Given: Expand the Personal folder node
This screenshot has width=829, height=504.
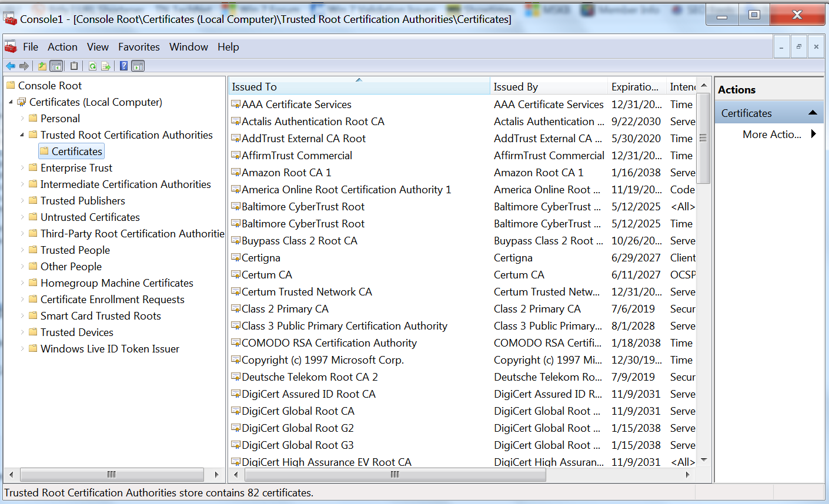Looking at the screenshot, I should click(22, 119).
